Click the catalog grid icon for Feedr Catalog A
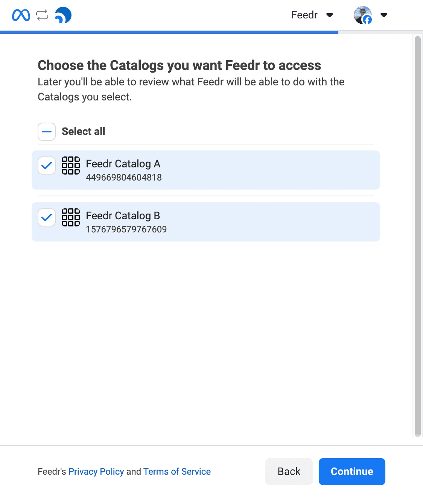Image resolution: width=423 pixels, height=504 pixels. pyautogui.click(x=71, y=165)
